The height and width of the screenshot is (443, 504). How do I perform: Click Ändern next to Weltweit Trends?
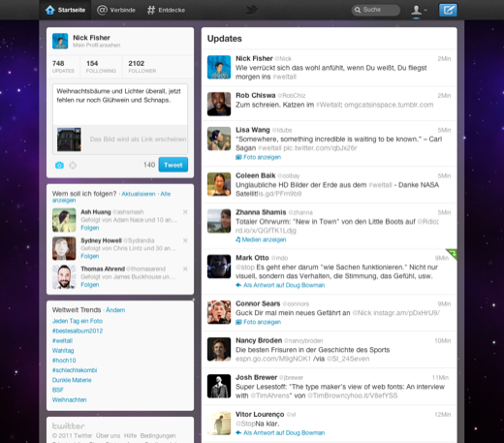pyautogui.click(x=115, y=310)
